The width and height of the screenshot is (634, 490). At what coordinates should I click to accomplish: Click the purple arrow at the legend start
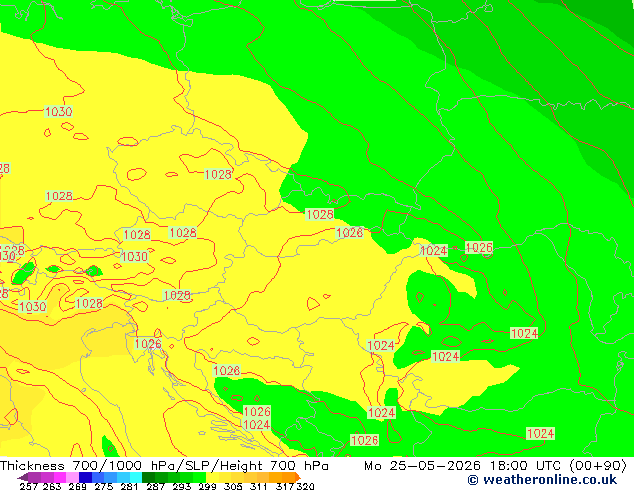(x=23, y=477)
